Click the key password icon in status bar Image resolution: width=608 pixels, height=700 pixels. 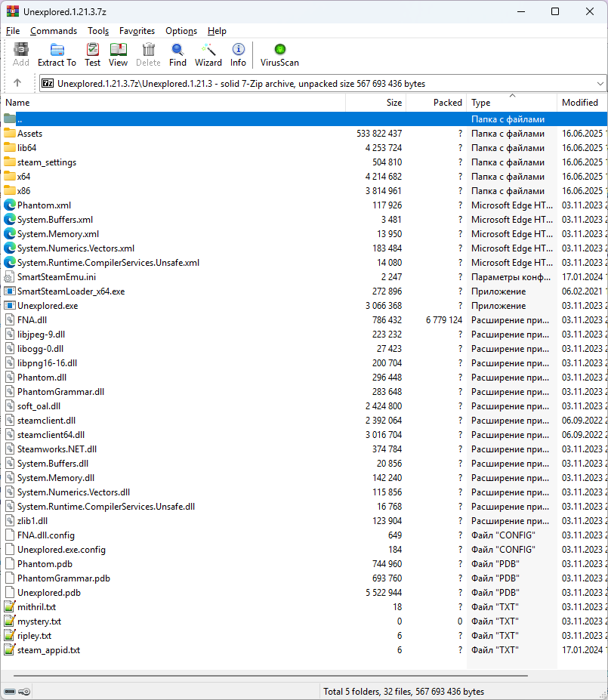click(24, 692)
